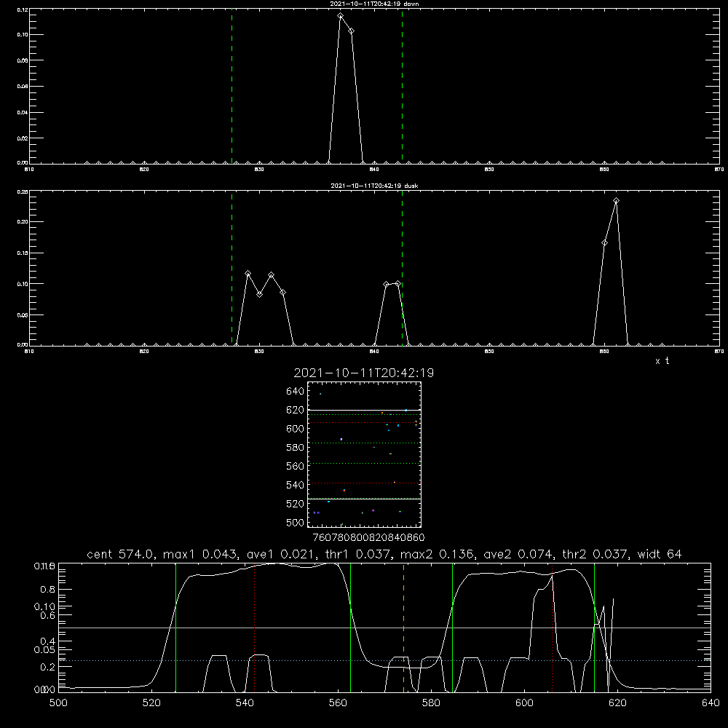Screen dimensions: 728x728
Task: Click y-axis label '560' of the scatter panel
Action: tap(296, 466)
